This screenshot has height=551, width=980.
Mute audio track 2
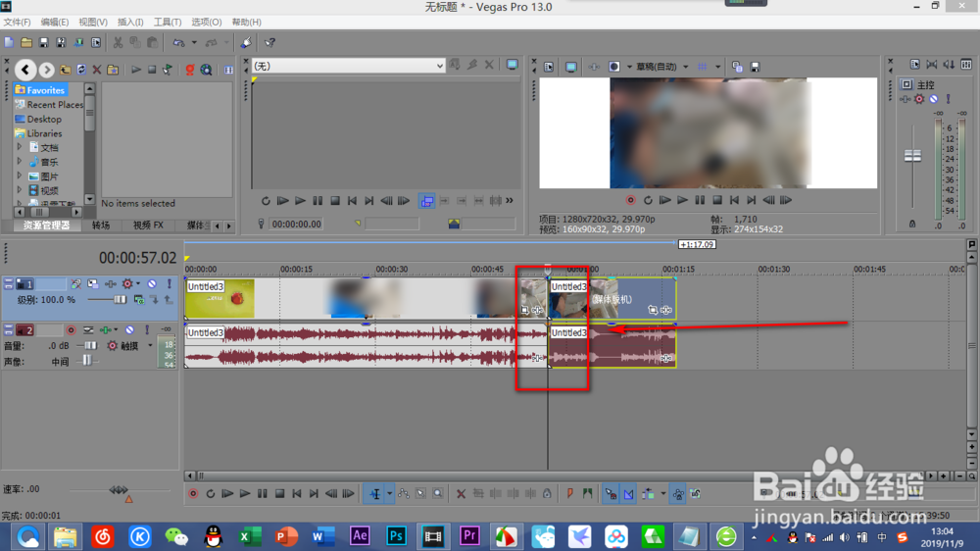coord(129,329)
